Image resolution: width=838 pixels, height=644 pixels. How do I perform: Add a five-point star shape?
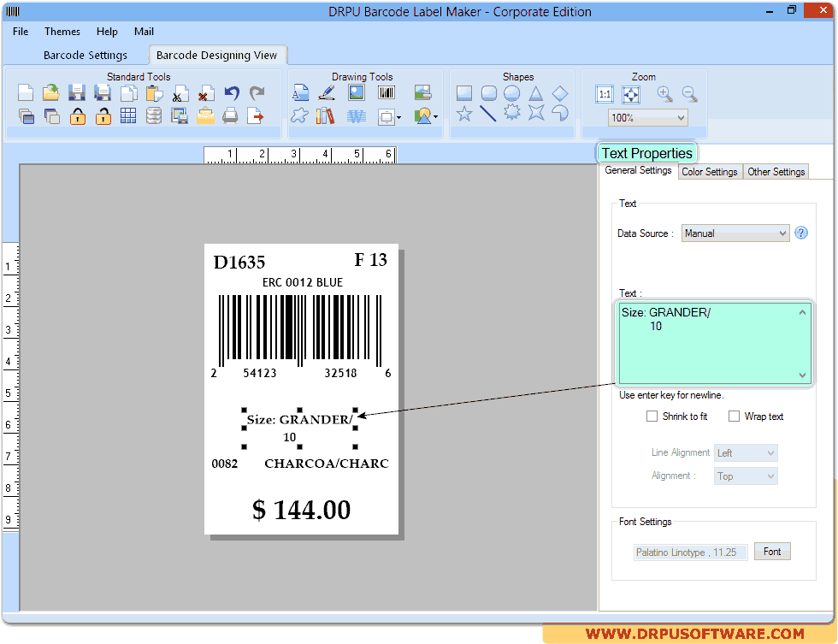[463, 113]
